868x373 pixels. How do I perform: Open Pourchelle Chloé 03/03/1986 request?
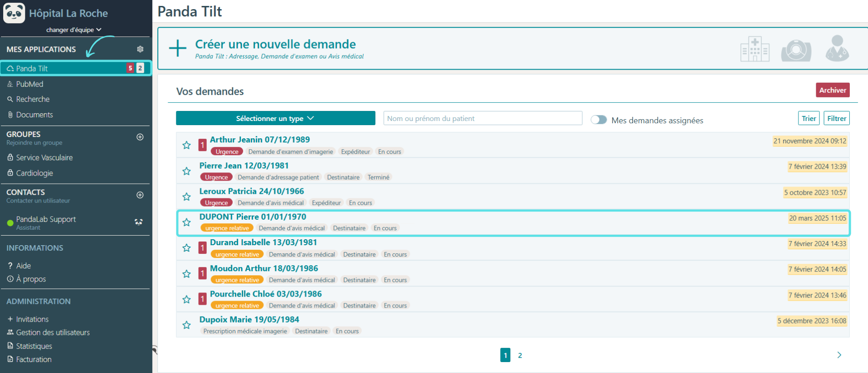pos(266,294)
